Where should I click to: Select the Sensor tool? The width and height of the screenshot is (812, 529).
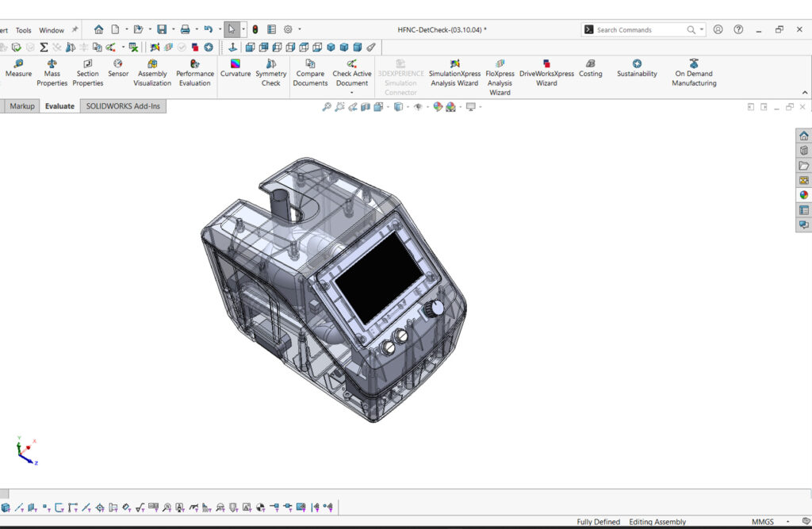pyautogui.click(x=118, y=68)
